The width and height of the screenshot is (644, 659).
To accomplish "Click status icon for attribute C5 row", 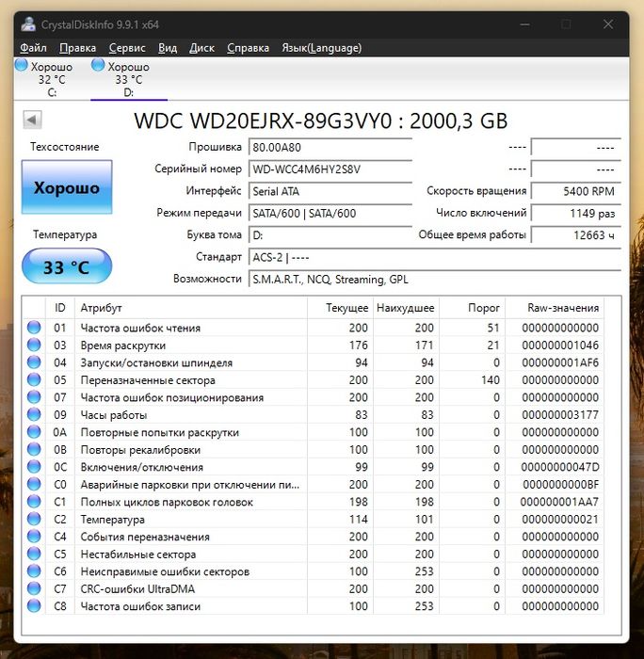I will (x=34, y=554).
